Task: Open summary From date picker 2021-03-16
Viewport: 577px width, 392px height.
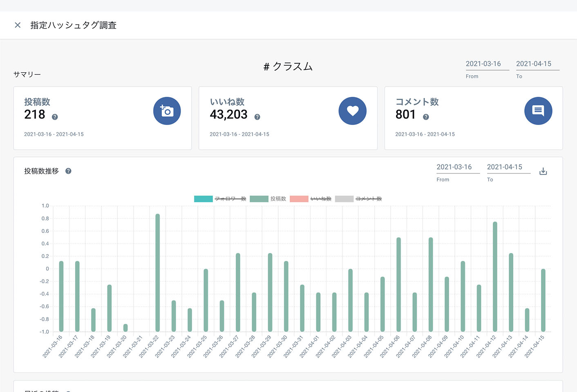Action: (x=487, y=64)
